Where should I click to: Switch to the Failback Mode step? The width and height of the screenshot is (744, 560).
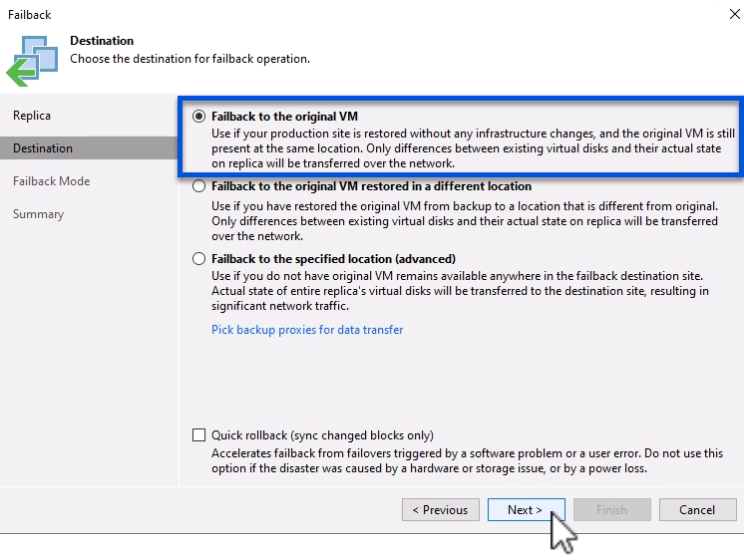coord(51,181)
